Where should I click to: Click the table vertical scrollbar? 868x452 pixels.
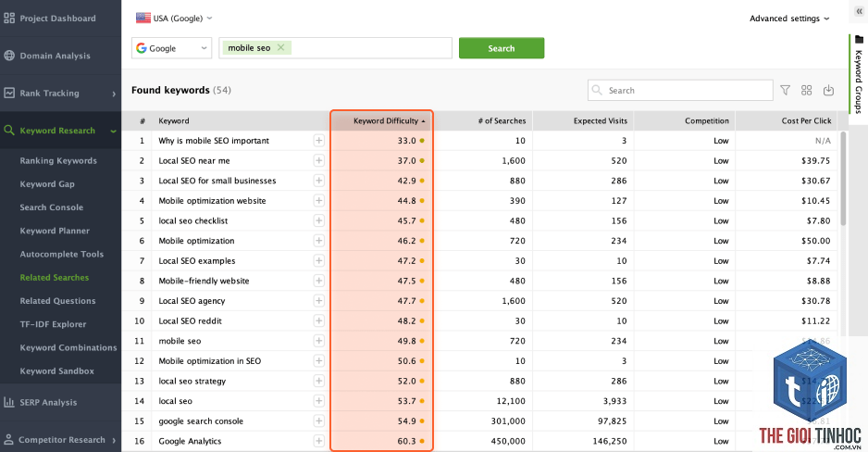pos(843,179)
